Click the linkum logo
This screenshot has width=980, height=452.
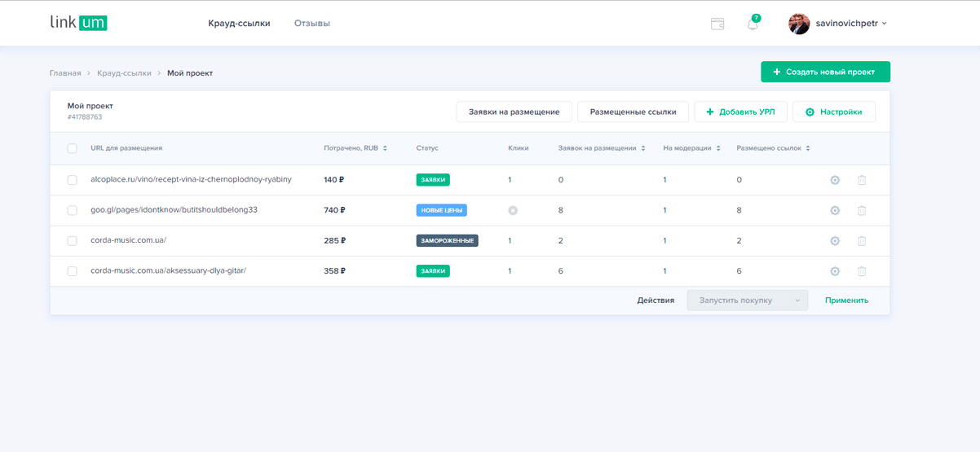click(x=78, y=23)
